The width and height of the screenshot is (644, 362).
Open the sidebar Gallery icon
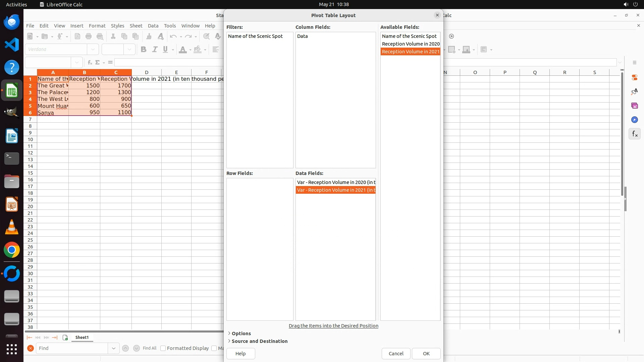[634, 106]
